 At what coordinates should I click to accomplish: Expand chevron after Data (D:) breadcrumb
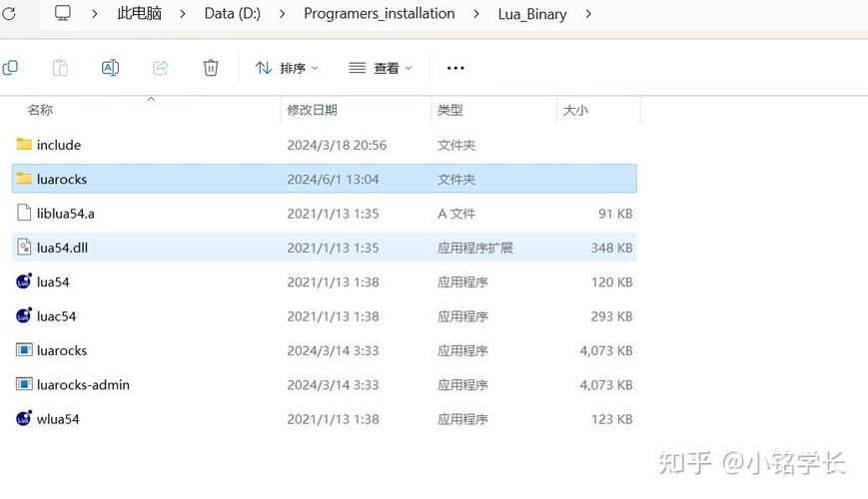283,14
